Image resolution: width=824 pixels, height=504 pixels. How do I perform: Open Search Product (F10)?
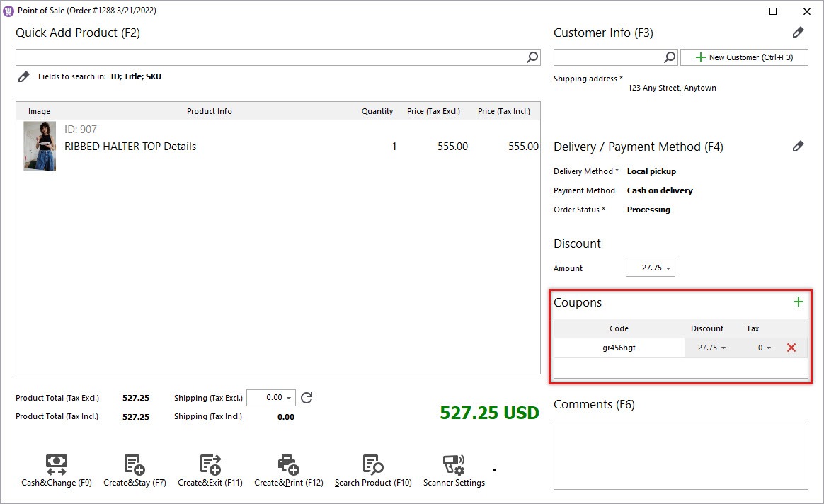click(x=372, y=464)
